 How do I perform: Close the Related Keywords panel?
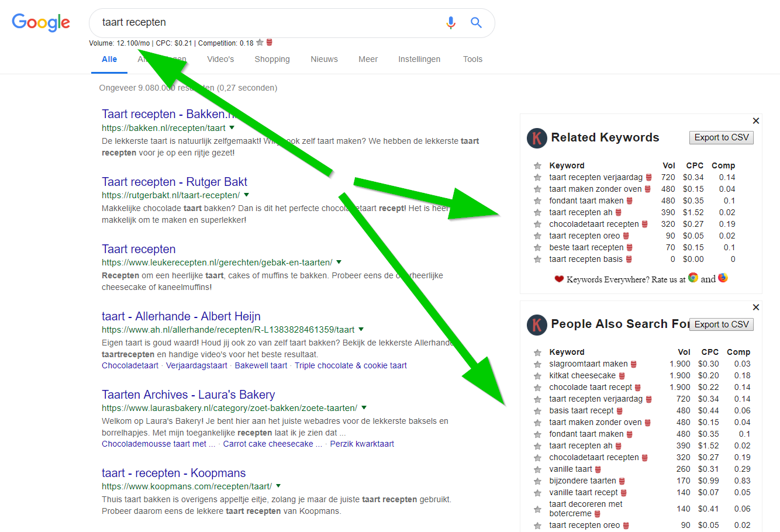[756, 120]
